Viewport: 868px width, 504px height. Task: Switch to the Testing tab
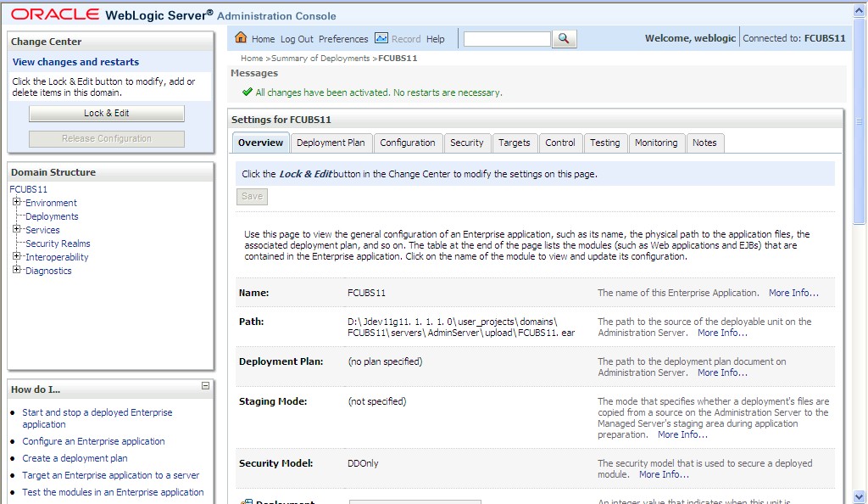(x=605, y=143)
